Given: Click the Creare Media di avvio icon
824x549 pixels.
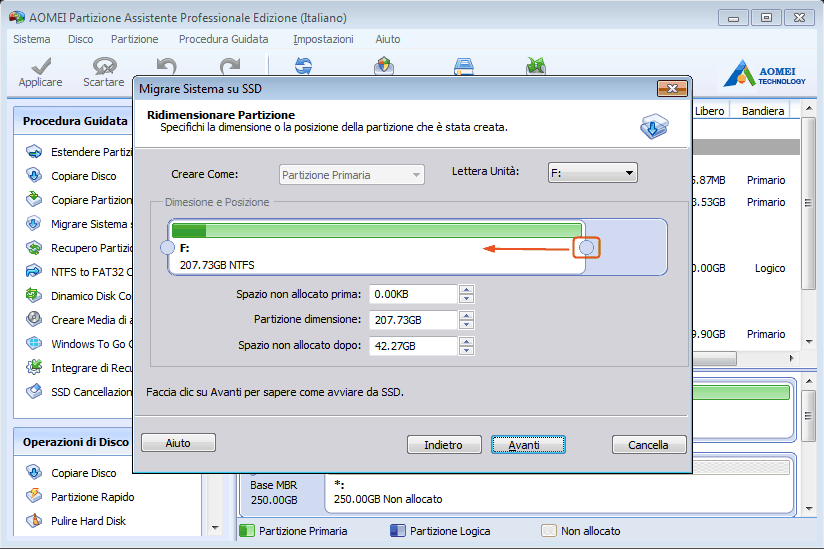Looking at the screenshot, I should click(34, 319).
